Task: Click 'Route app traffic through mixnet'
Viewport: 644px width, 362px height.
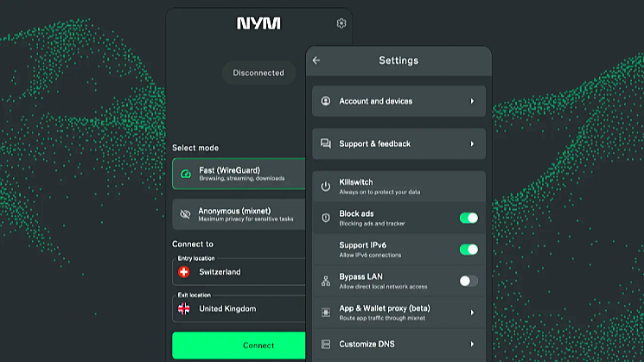Action: tap(382, 318)
